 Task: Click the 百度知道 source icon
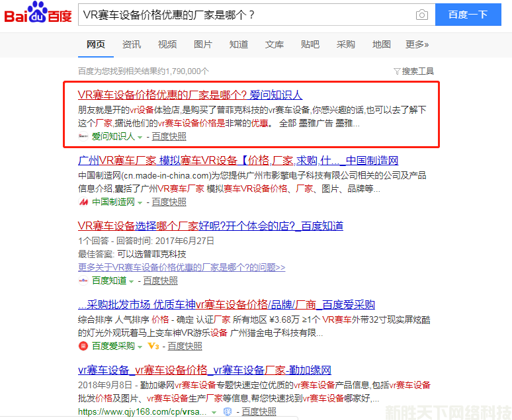pyautogui.click(x=83, y=280)
